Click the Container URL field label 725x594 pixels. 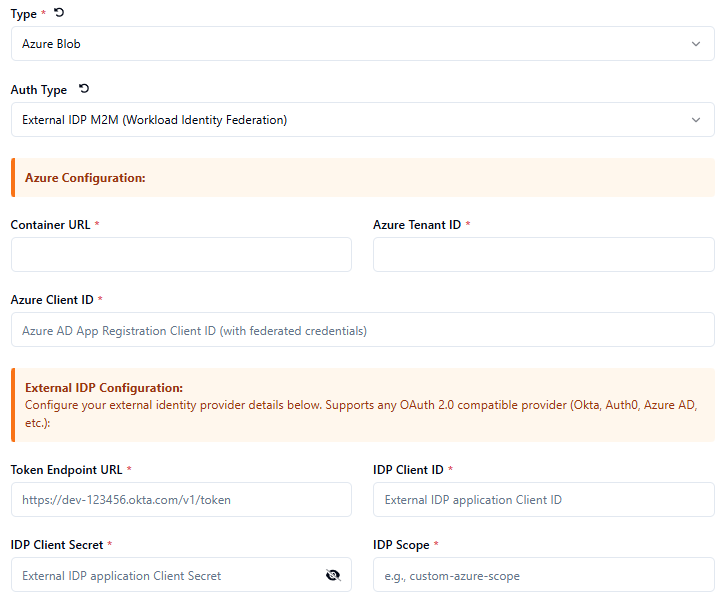pyautogui.click(x=51, y=225)
